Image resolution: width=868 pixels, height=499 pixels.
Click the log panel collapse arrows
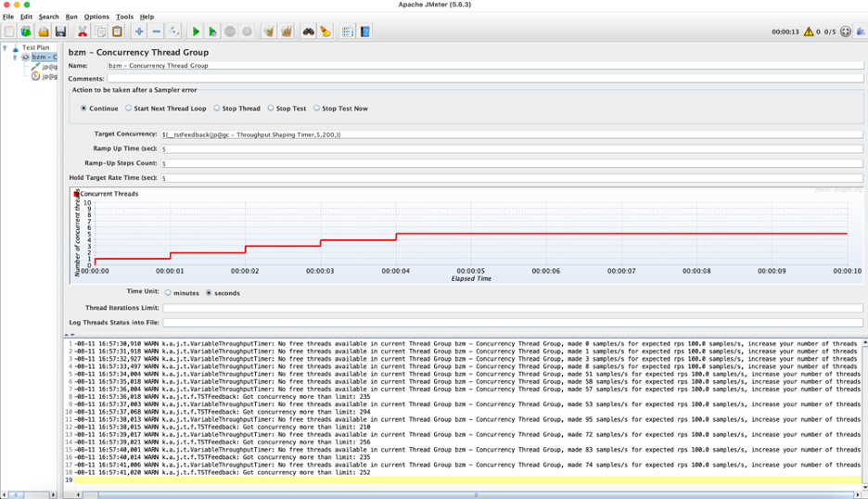click(x=70, y=335)
